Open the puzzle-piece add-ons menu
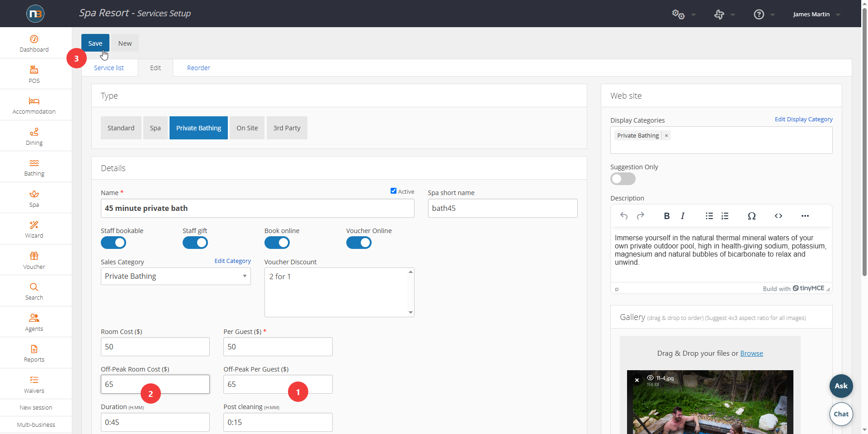 click(x=719, y=14)
